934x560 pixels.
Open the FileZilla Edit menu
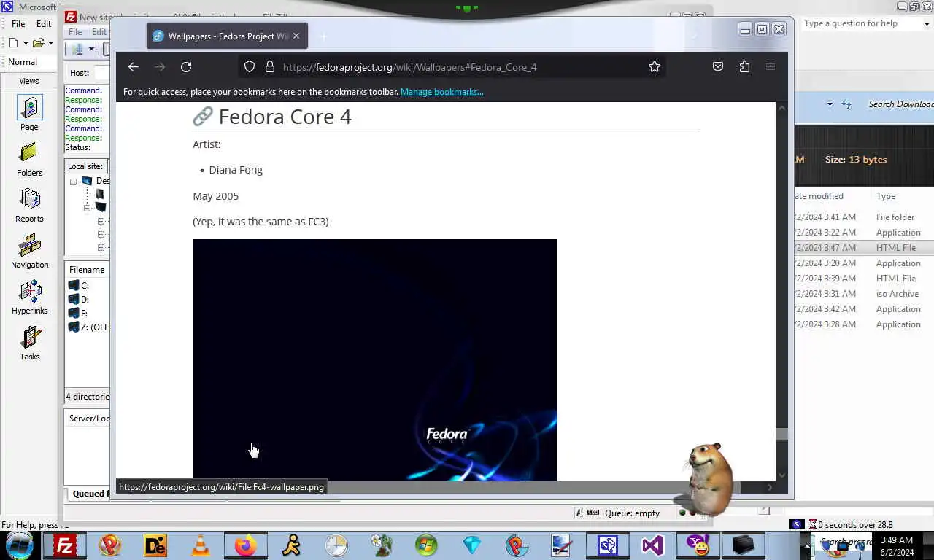coord(99,32)
